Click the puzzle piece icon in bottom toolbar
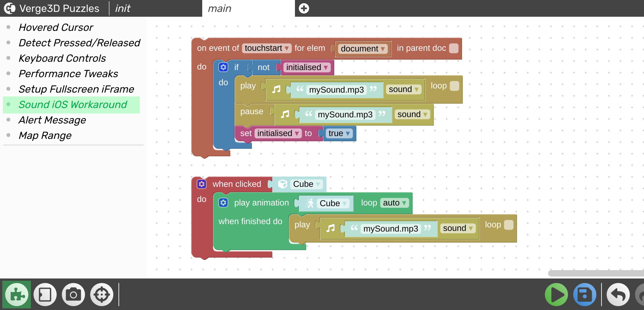Screen dimensions: 644x310 [17, 295]
